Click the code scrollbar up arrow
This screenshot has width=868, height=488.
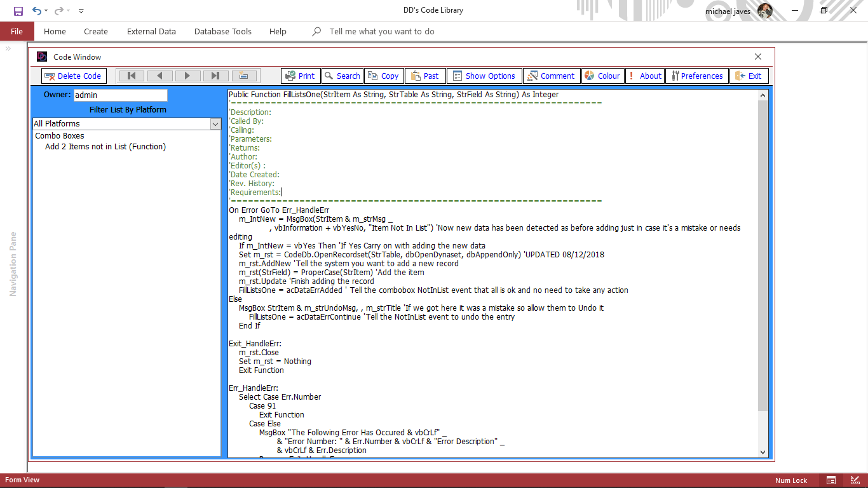click(x=763, y=95)
